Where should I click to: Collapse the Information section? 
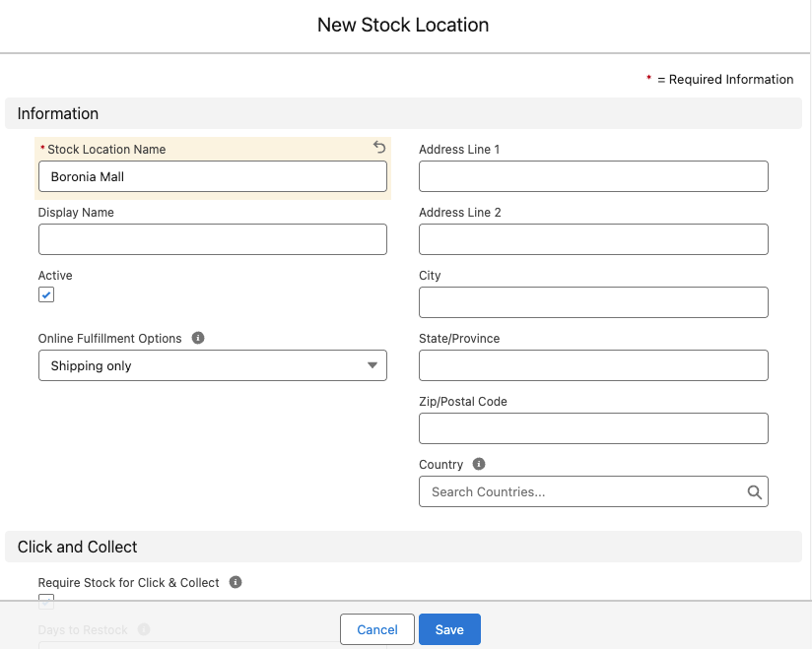pyautogui.click(x=57, y=113)
